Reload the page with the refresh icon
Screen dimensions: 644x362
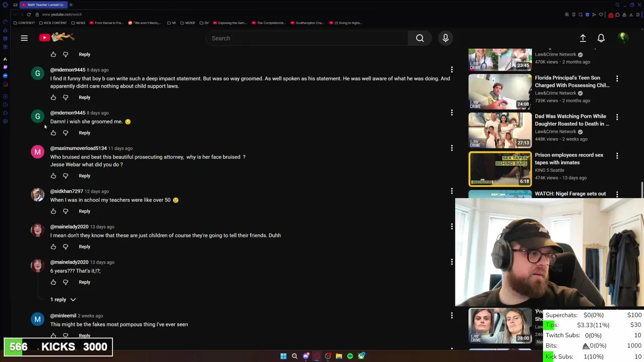[29, 15]
